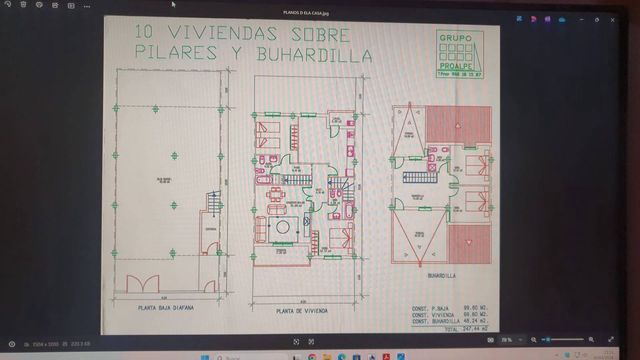
Task: Click the blue OneDrive cloud icon
Action: click(562, 20)
